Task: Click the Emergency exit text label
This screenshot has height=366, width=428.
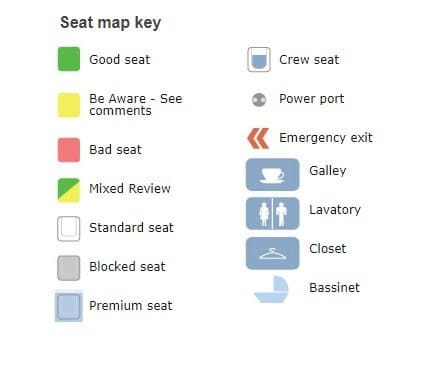Action: point(326,137)
